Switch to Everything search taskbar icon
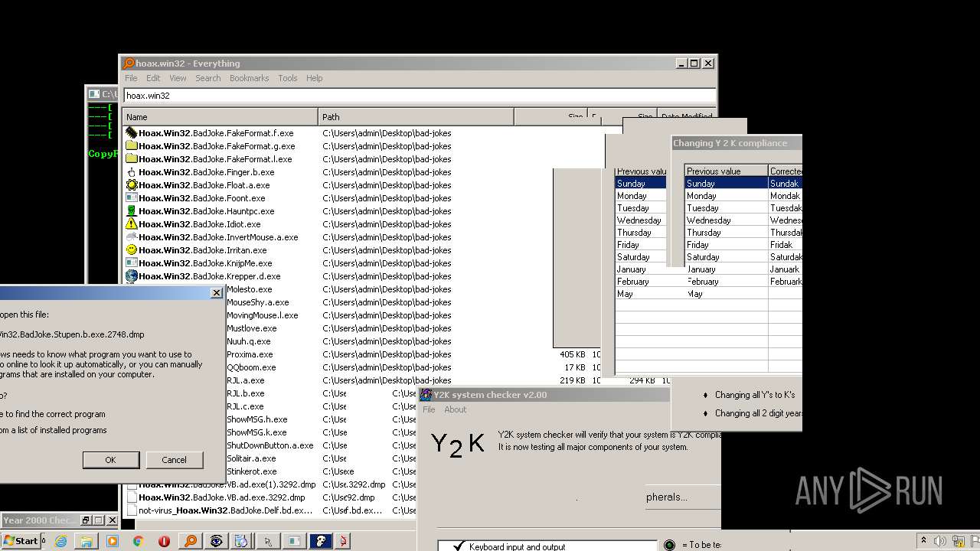Viewport: 980px width, 551px height. coord(190,541)
